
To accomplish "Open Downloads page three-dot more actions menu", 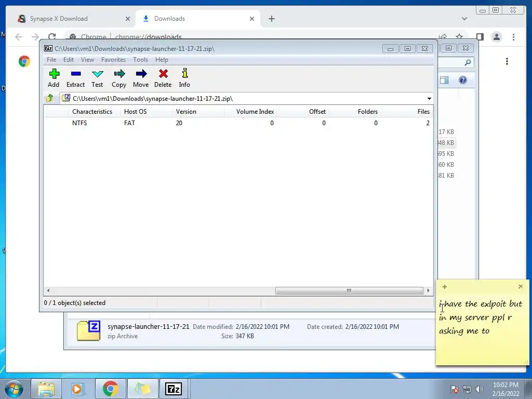I will [507, 61].
